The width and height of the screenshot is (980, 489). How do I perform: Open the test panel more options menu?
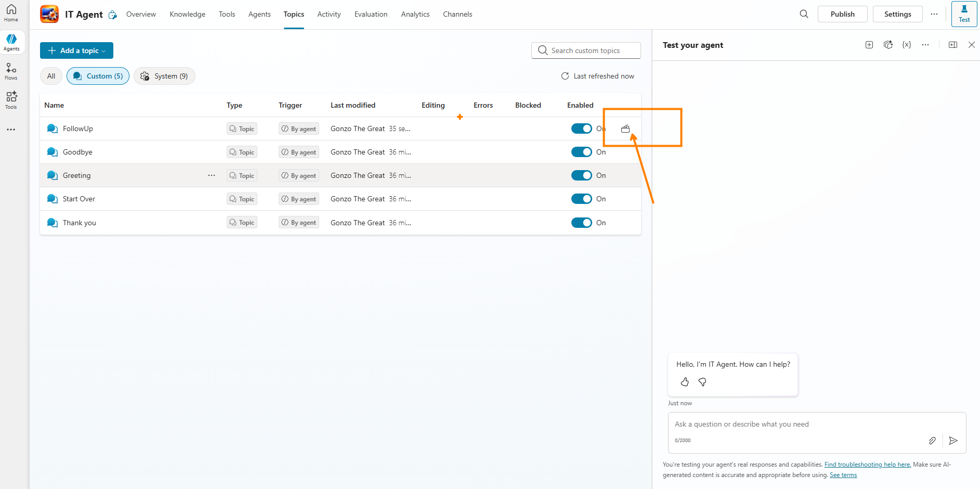tap(925, 45)
